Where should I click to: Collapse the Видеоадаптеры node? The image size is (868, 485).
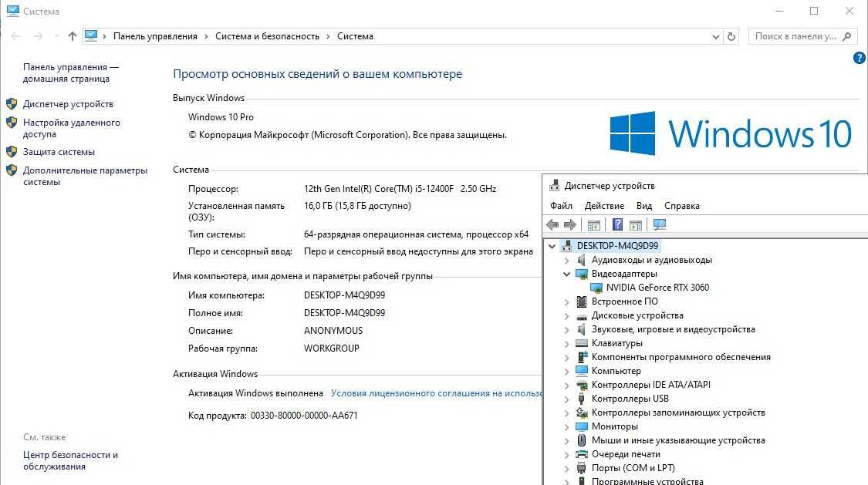click(x=566, y=274)
